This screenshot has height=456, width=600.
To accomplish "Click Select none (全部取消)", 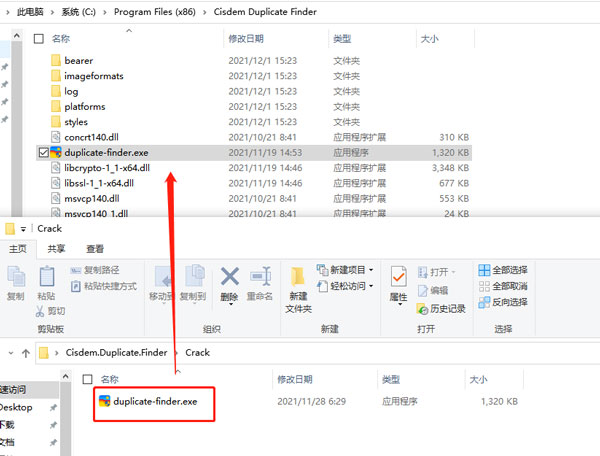I will (x=503, y=286).
